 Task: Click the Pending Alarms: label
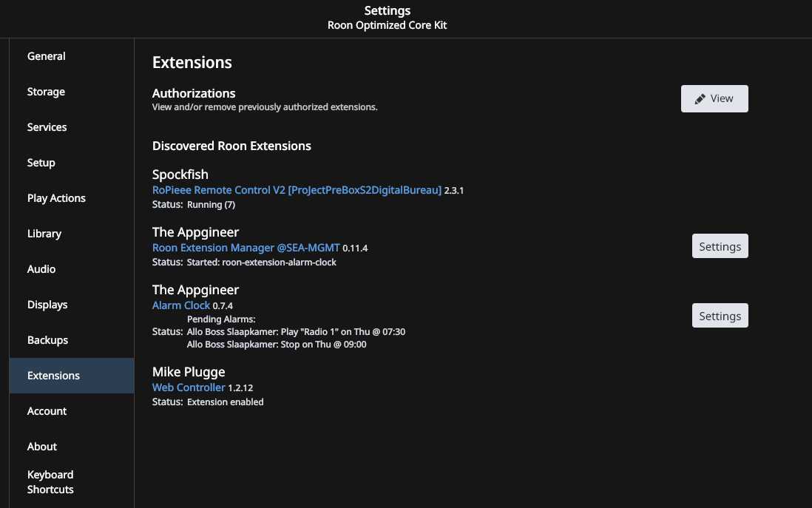[x=221, y=319]
